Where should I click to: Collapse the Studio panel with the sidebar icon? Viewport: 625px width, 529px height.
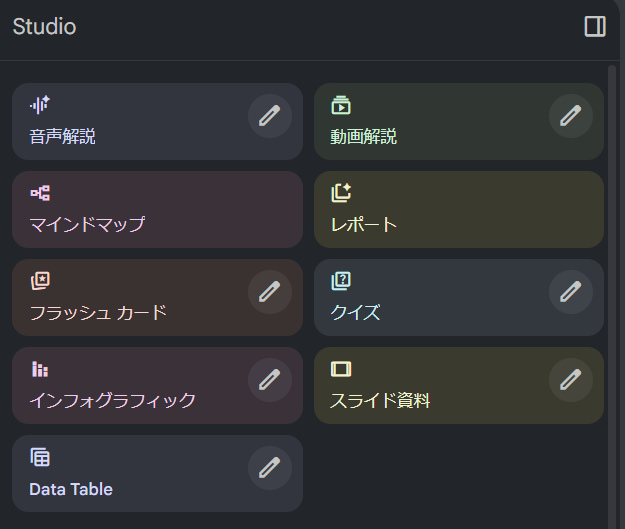click(595, 27)
